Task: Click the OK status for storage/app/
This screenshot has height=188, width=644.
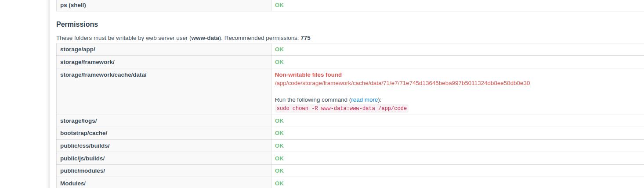Action: [279, 50]
